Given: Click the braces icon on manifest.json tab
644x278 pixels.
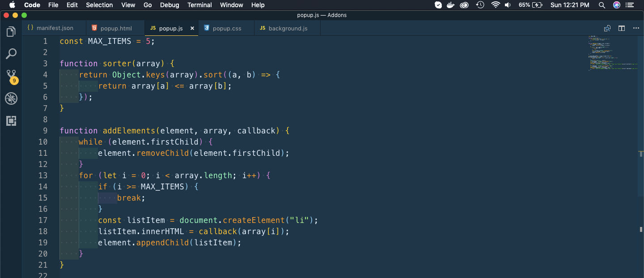Looking at the screenshot, I should point(30,28).
